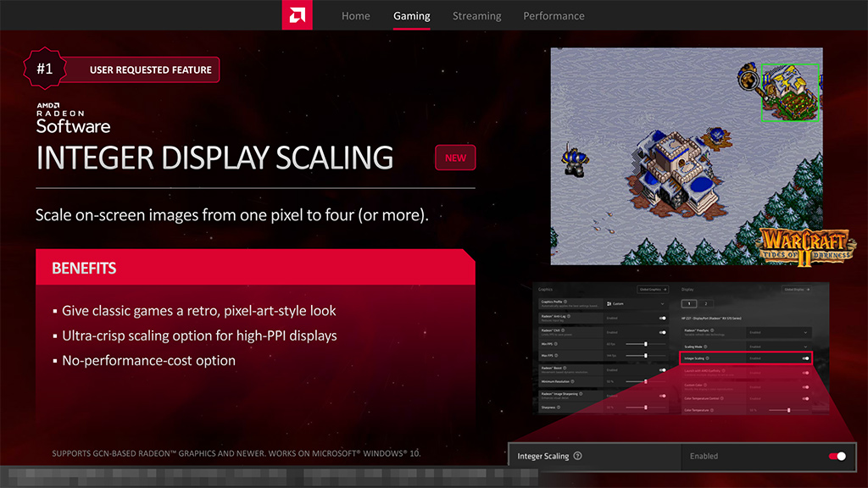Click the green-framed minimap in the game image
868x488 pixels.
790,92
